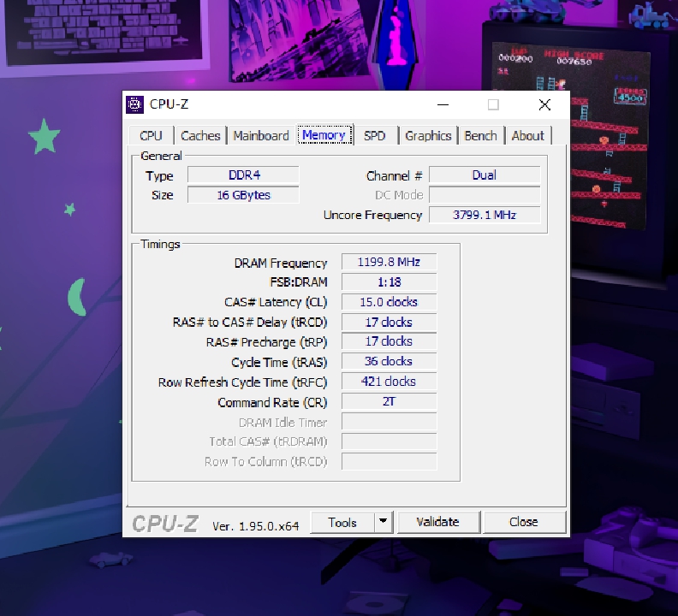
Task: Close the CPU-Z window with X
Action: click(x=544, y=104)
